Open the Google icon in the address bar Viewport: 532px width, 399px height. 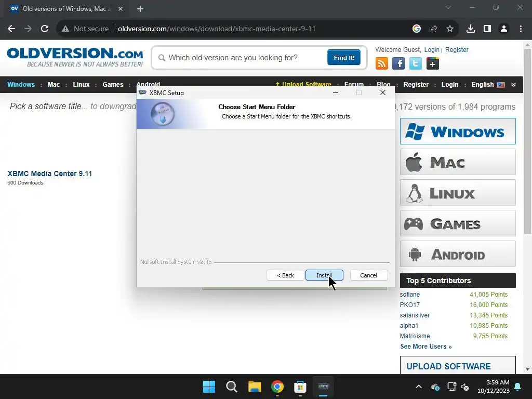pyautogui.click(x=416, y=29)
